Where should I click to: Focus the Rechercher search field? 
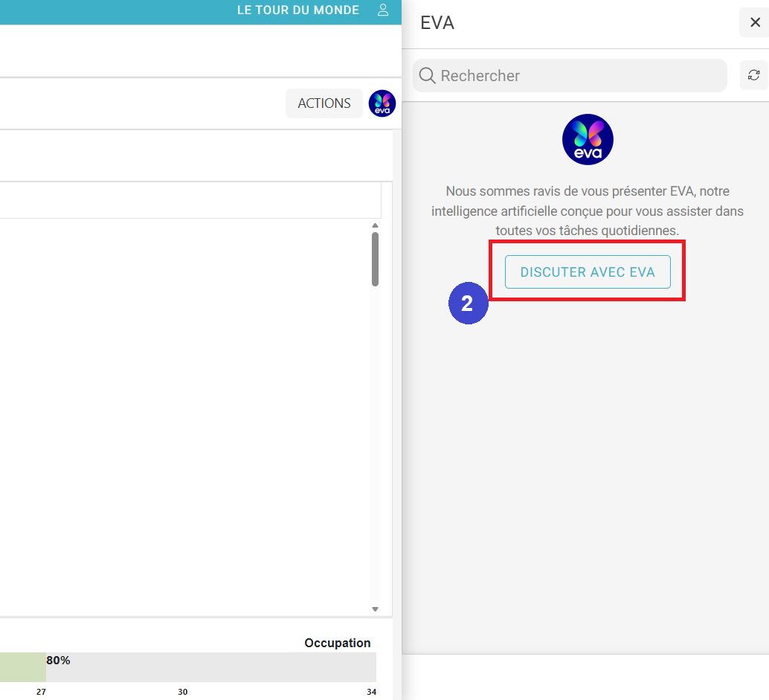coord(580,76)
